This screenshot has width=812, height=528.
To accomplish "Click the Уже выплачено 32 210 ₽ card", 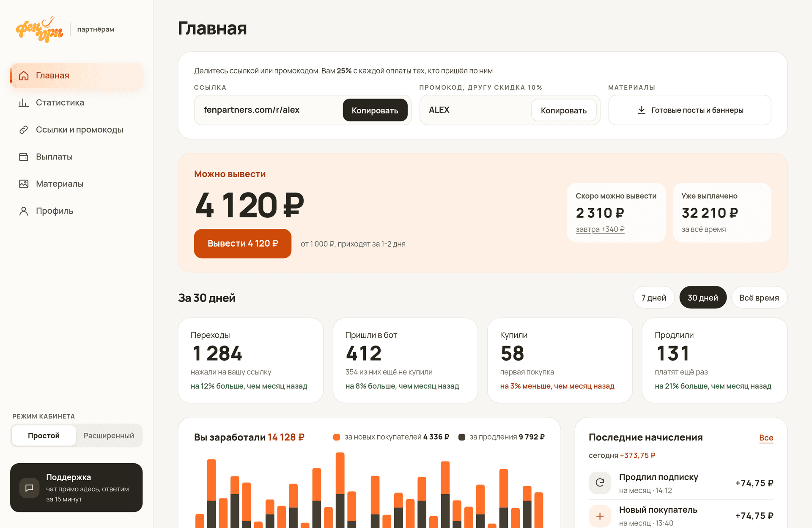I will [722, 213].
